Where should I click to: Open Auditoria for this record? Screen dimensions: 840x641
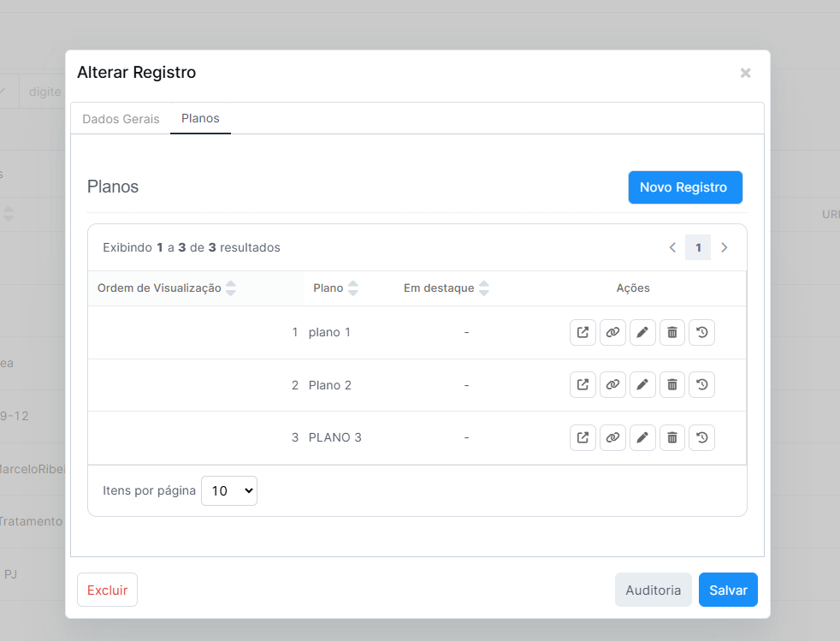point(653,590)
